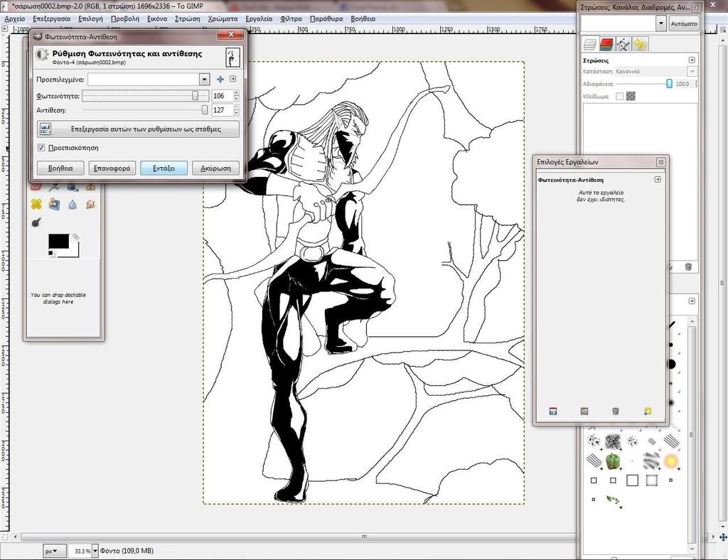Screen dimensions: 728x560
Task: Open the presets menu arrow beside the plus icon
Action: pos(232,79)
